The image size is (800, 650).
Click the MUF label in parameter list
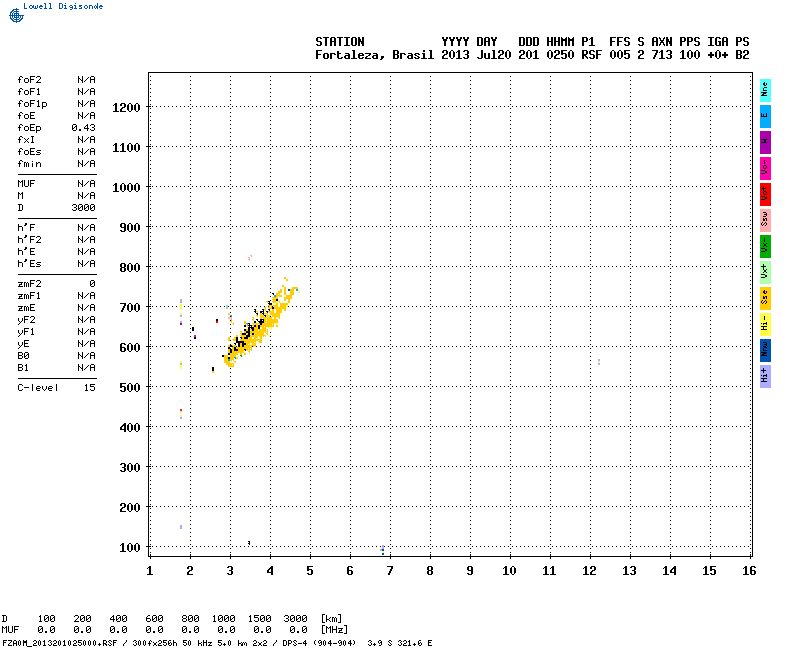(26, 184)
